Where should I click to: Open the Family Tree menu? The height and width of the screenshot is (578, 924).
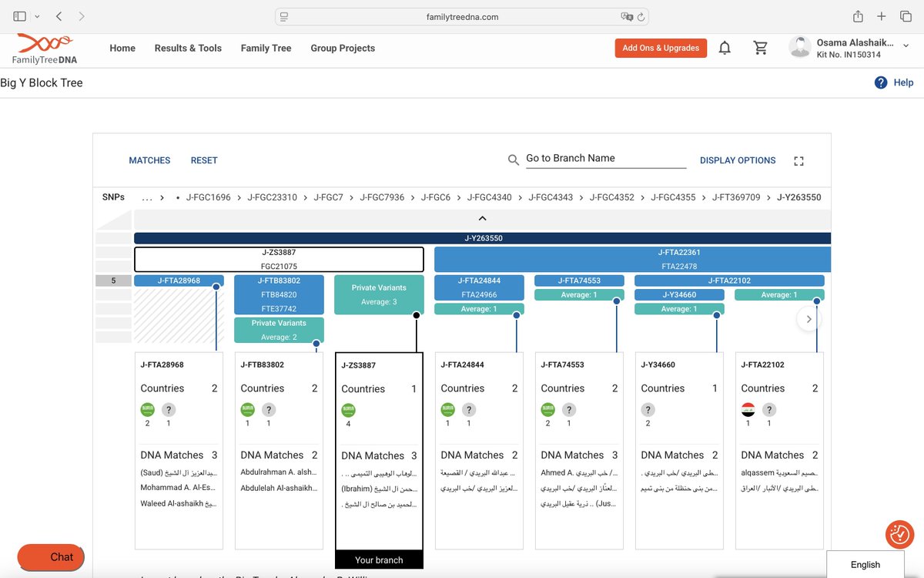[x=266, y=48]
